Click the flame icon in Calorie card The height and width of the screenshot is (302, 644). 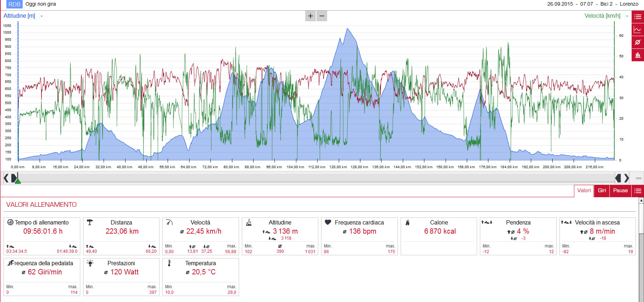coord(407,222)
